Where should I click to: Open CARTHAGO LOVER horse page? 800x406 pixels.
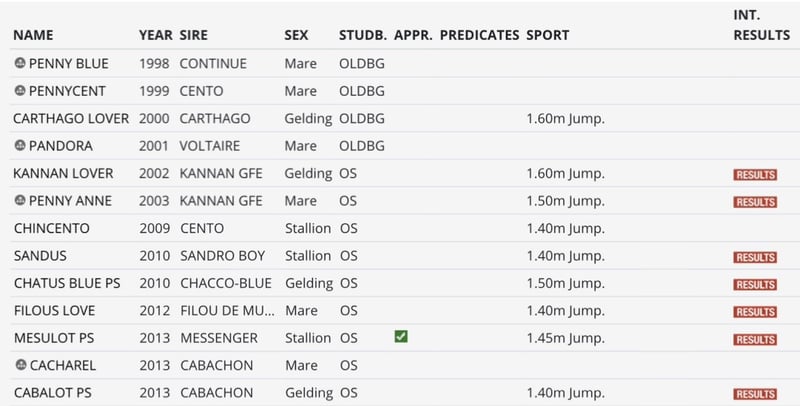coord(71,118)
